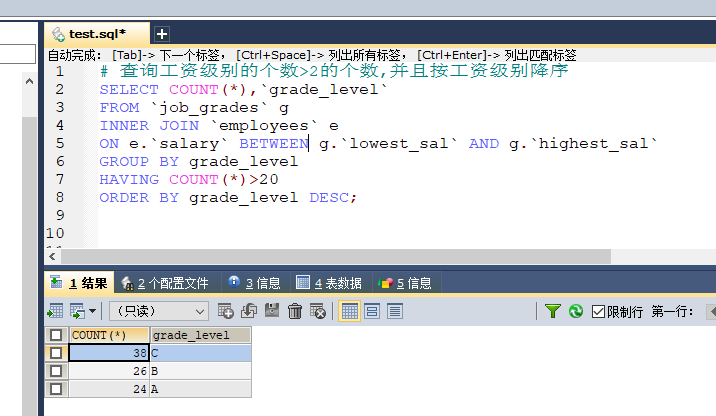The image size is (716, 416).
Task: Click the editor horizontal scrollbar thumb
Action: click(336, 256)
